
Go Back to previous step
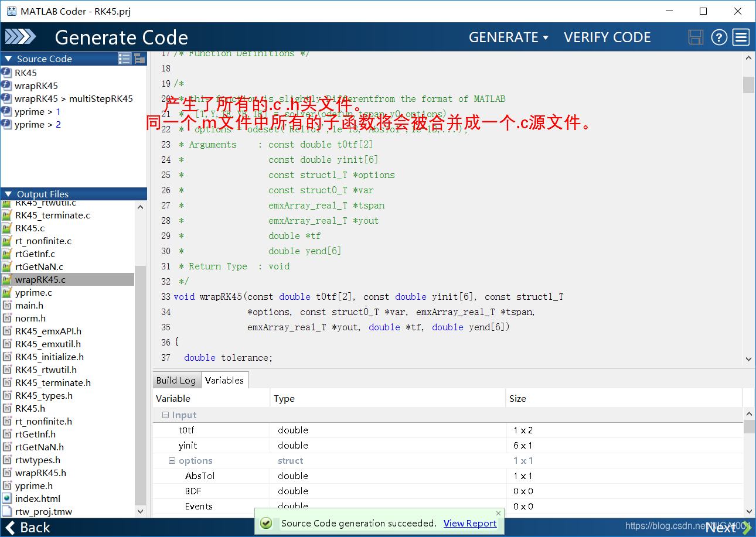click(27, 528)
